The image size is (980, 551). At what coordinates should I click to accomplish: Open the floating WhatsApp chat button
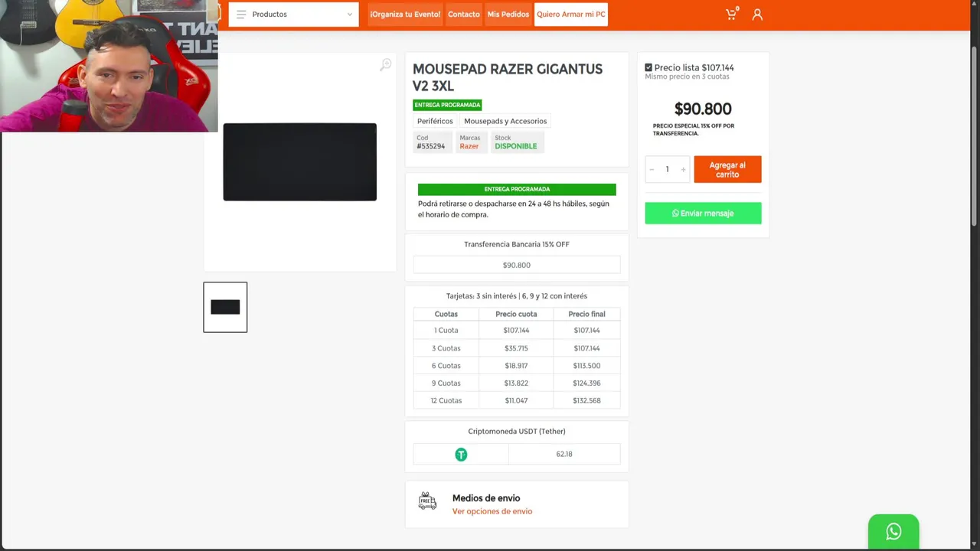pos(893,531)
